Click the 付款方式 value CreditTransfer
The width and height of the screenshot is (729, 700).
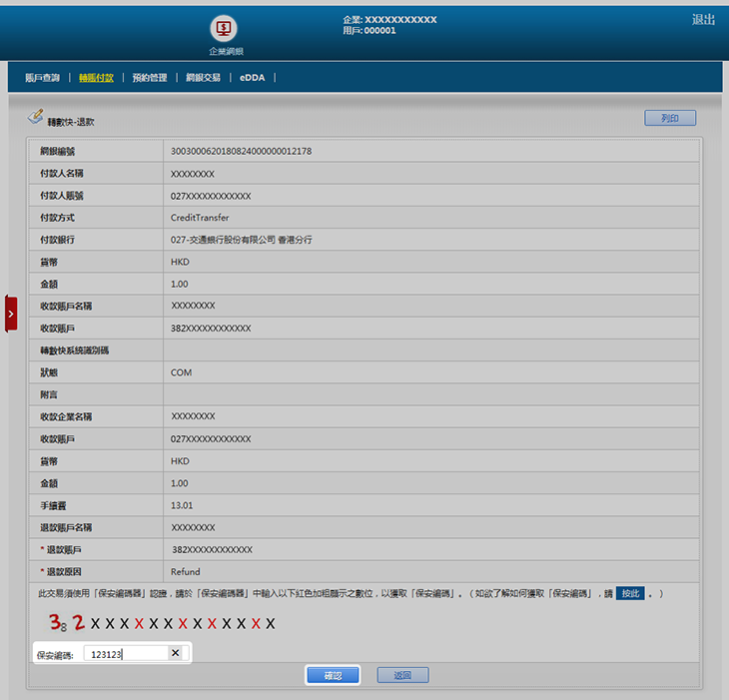tap(200, 218)
